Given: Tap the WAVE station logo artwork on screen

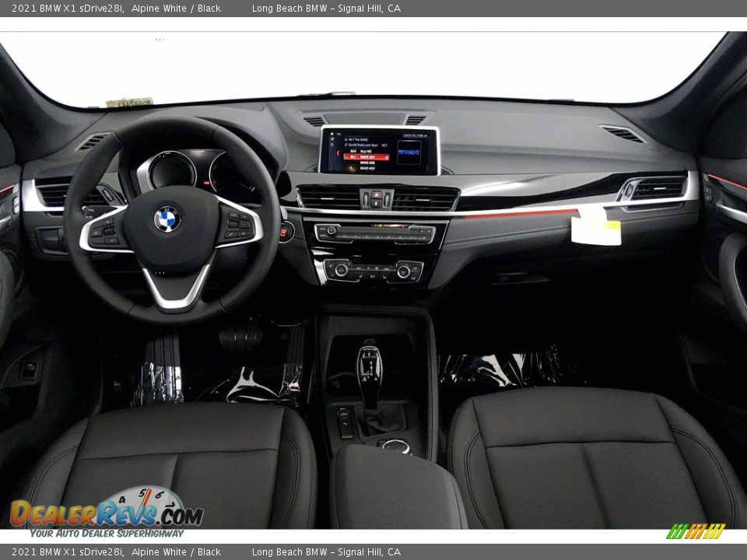Looking at the screenshot, I should coord(409,152).
